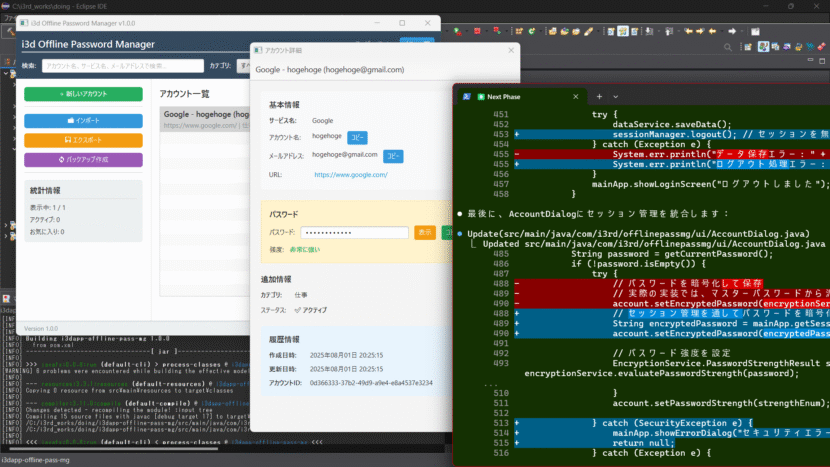Screen dimensions: 830x467
Task: Open dropdown arrow next to pencil marker icon
Action: 597,32
